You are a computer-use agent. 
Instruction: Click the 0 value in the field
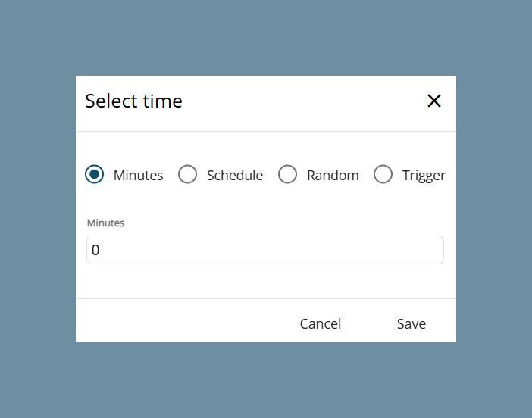point(95,250)
